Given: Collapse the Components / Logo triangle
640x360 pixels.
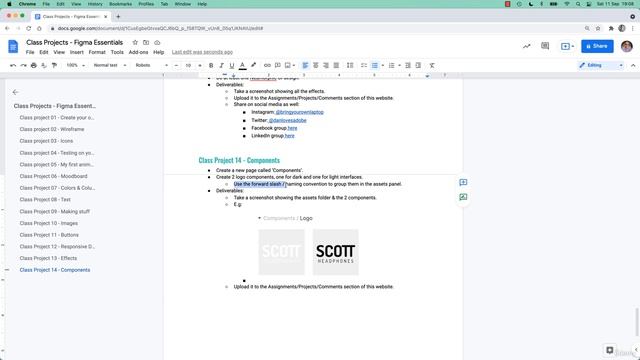Looking at the screenshot, I should [259, 218].
